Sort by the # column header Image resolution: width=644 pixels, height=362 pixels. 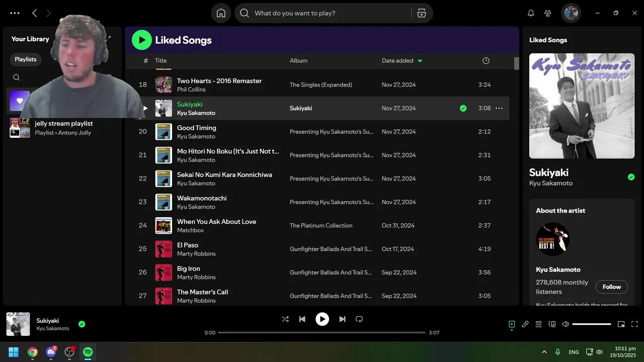(146, 60)
